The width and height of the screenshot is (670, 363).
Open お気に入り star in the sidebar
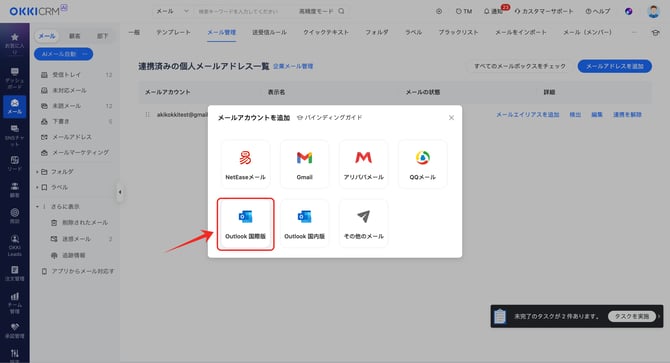(x=15, y=43)
